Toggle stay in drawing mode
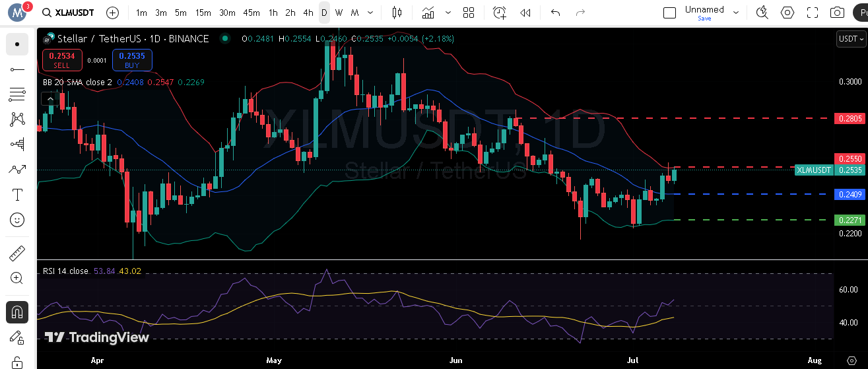Viewport: 868px width, 369px height. (17, 337)
